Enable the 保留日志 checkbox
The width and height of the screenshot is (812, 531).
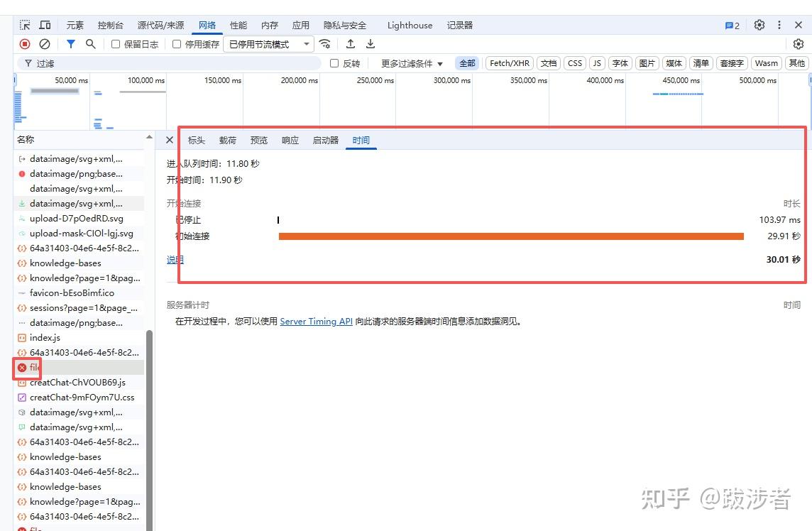[x=116, y=44]
